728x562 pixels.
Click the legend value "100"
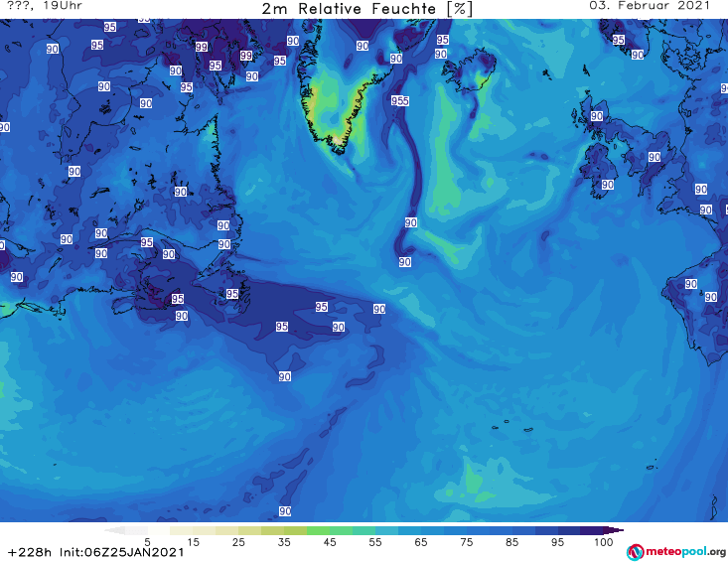point(604,541)
